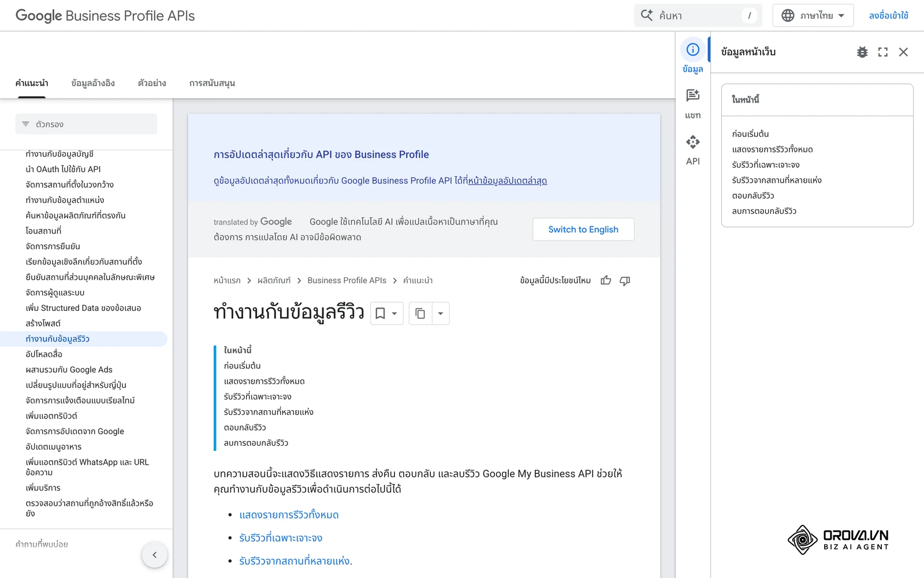Select the คำแนะนำ tab

pos(32,83)
